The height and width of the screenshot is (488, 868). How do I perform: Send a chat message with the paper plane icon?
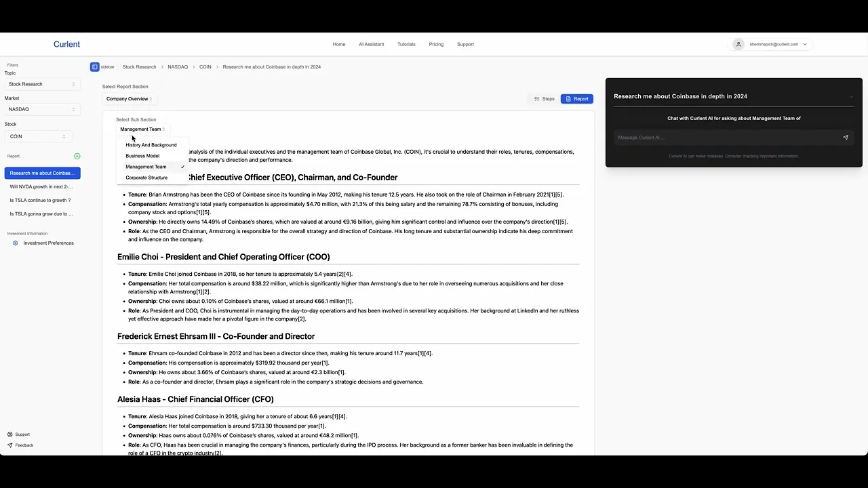[x=845, y=137]
